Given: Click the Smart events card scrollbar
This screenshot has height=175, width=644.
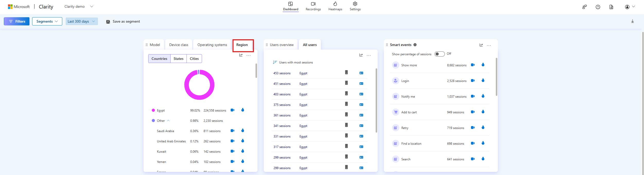Looking at the screenshot, I should click(496, 77).
